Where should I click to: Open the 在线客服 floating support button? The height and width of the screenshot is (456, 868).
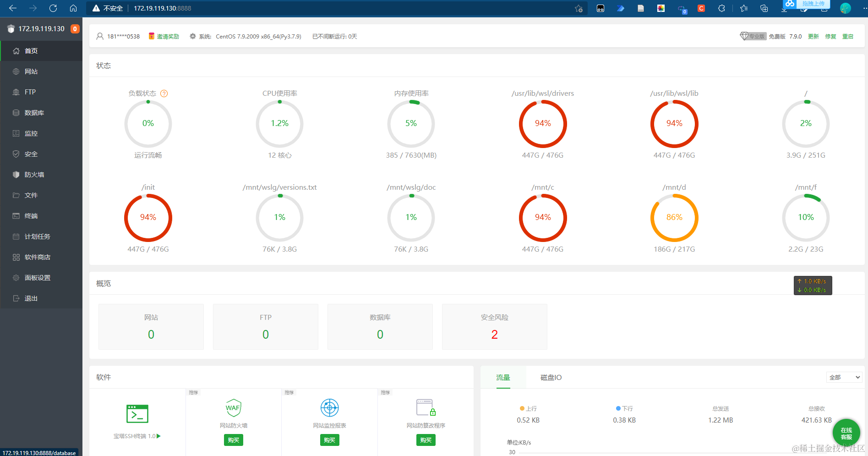point(846,433)
